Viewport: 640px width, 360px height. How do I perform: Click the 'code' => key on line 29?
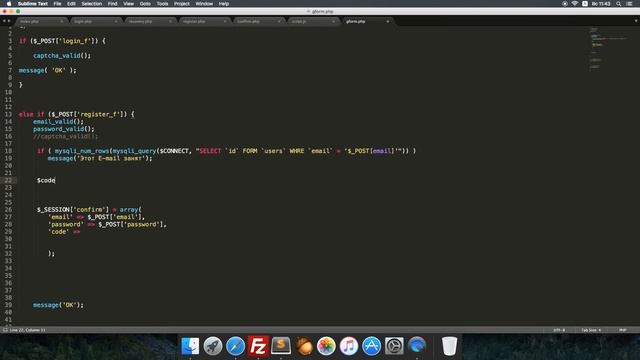coord(64,231)
